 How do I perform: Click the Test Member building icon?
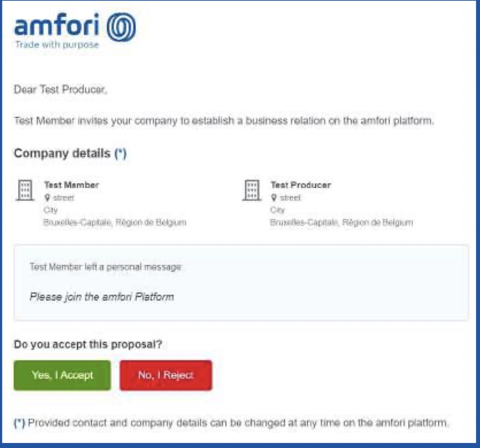tap(25, 190)
